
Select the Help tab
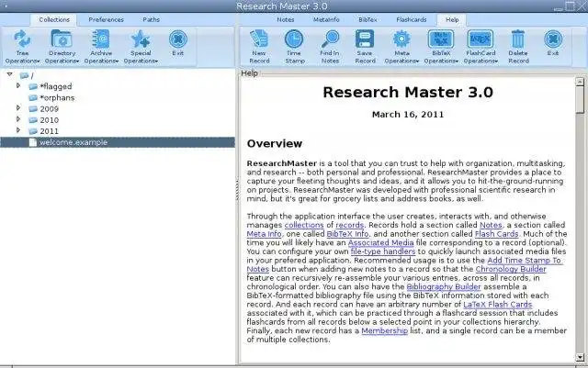(452, 20)
